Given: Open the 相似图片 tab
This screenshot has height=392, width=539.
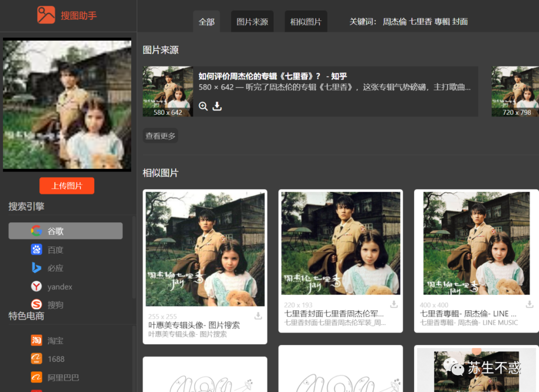Looking at the screenshot, I should [306, 22].
